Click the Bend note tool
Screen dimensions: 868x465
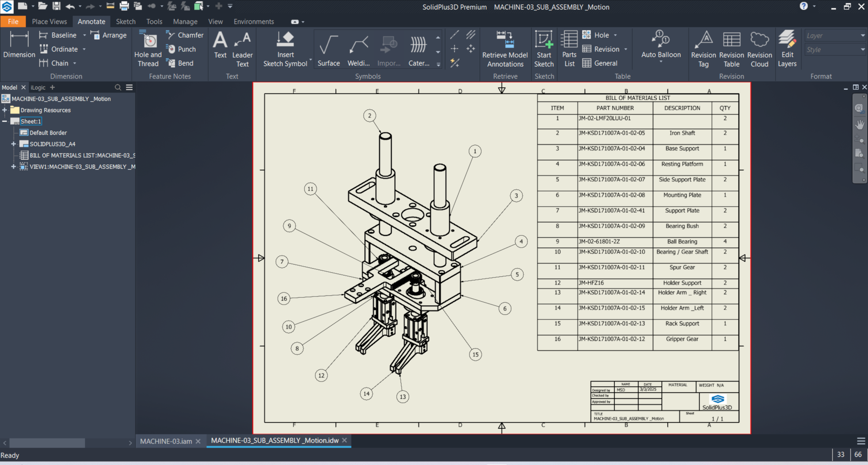click(180, 63)
